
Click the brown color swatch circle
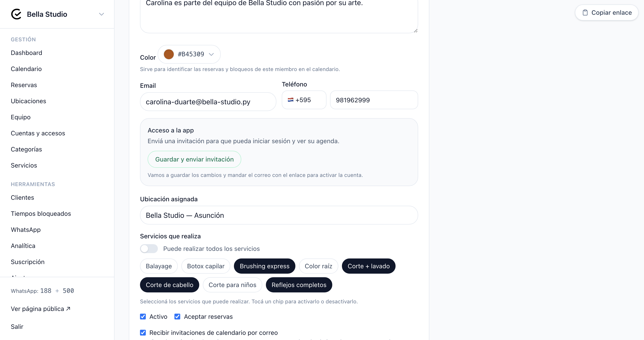[169, 54]
